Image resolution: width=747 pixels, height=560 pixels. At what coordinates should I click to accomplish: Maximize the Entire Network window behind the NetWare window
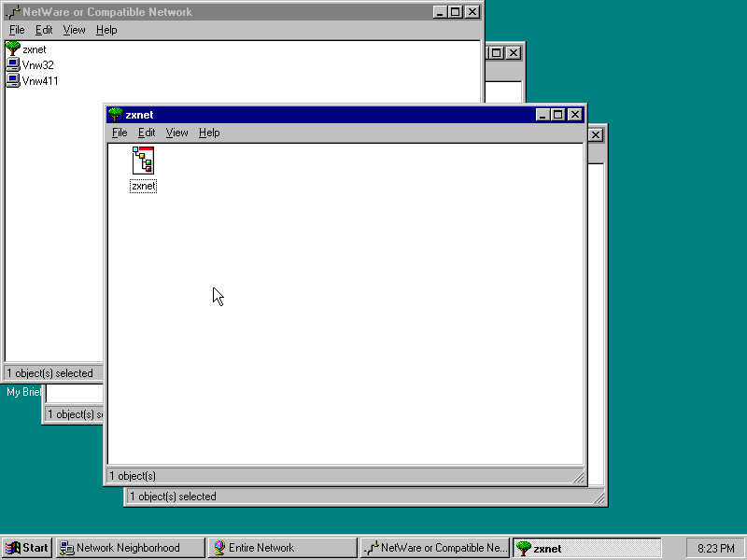point(496,53)
